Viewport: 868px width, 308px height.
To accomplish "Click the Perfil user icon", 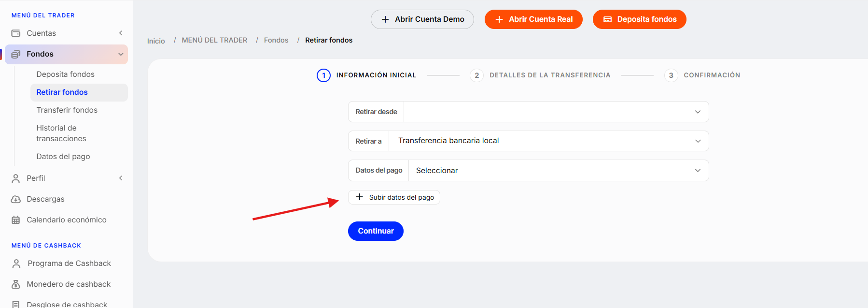I will click(16, 178).
